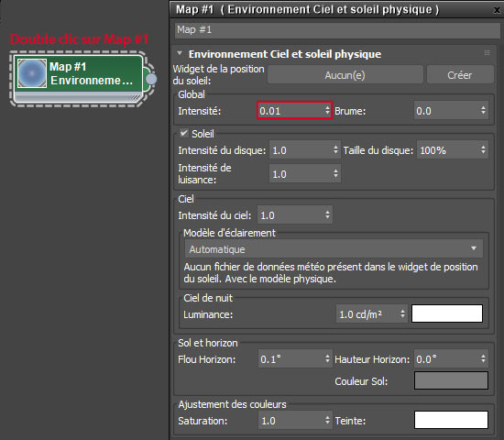Click the Intensité du ciel spinner arrows
The height and width of the screenshot is (440, 504).
tap(327, 214)
